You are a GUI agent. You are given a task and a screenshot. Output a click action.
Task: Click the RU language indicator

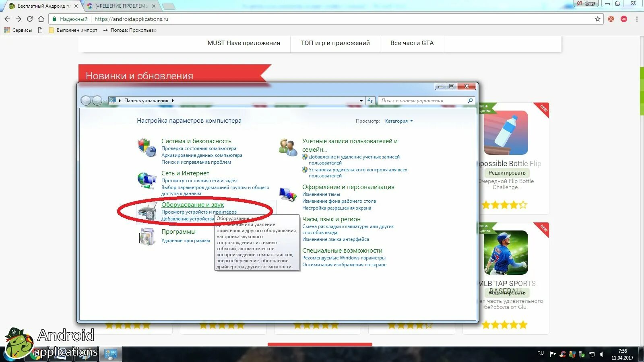click(541, 353)
